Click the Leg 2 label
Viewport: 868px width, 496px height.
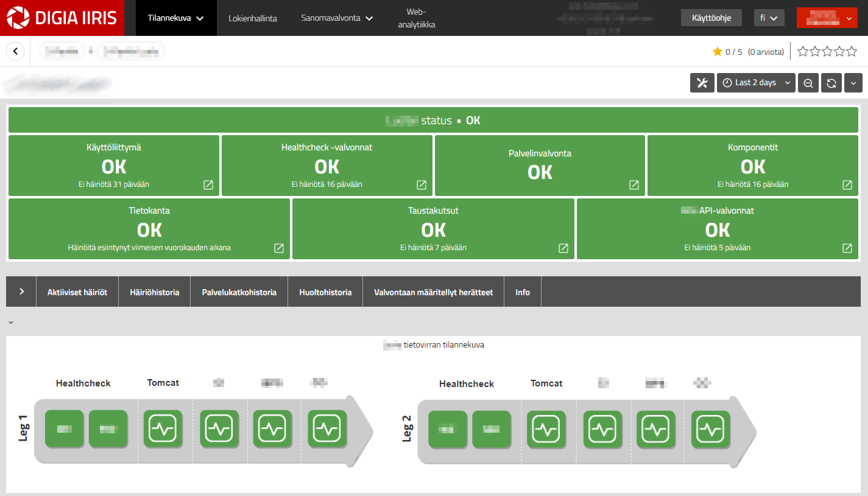(408, 428)
